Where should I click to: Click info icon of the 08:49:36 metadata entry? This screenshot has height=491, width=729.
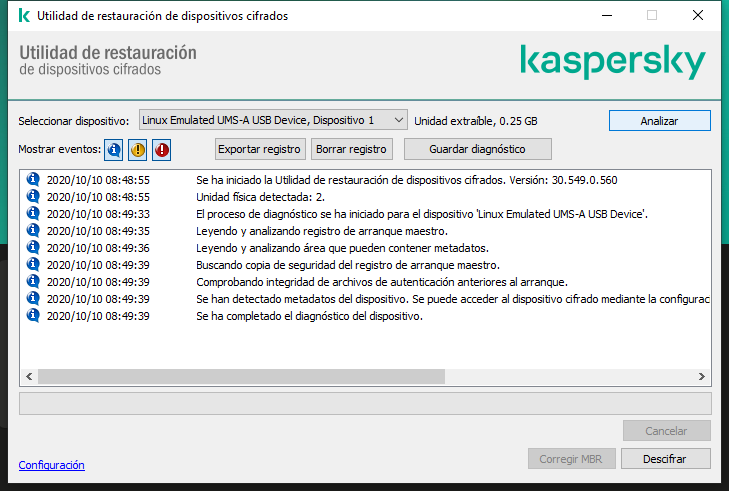tap(32, 248)
